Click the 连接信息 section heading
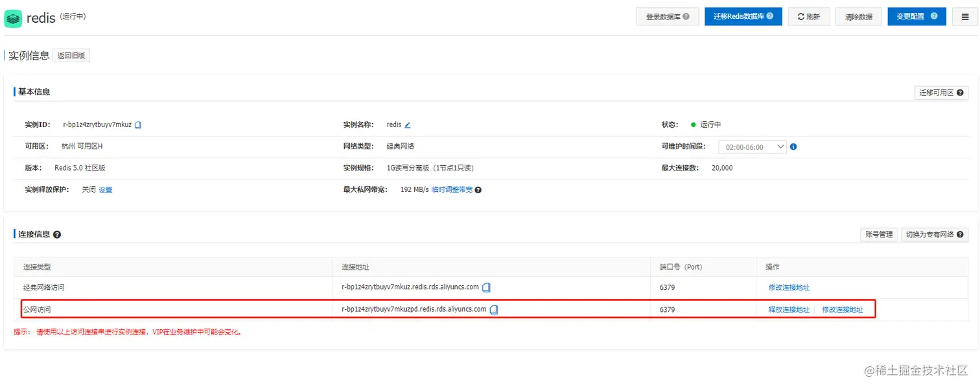 click(x=34, y=234)
